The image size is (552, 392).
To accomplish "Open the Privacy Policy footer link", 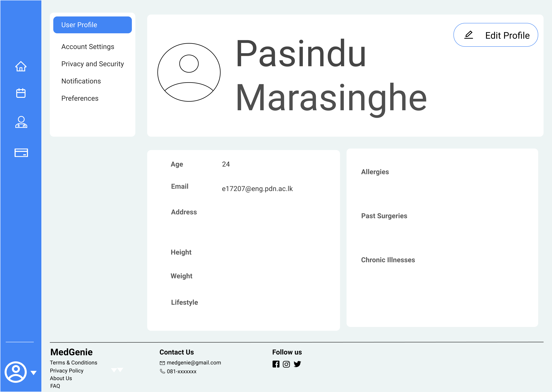I will coord(67,371).
